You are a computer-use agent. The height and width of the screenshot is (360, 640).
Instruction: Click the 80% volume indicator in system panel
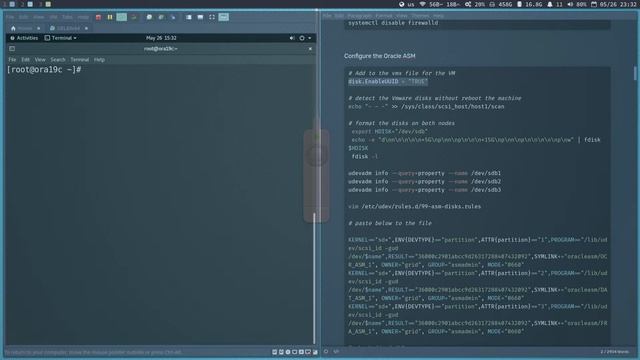click(x=577, y=4)
